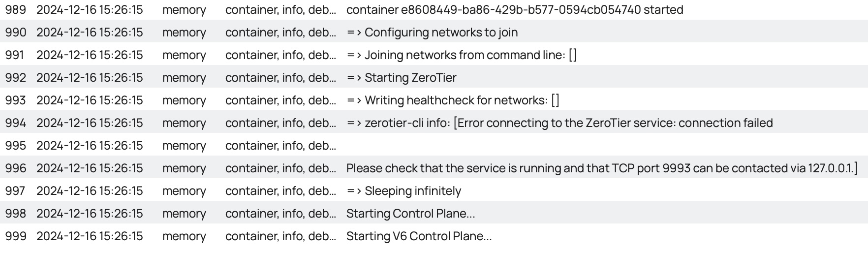The image size is (868, 255).
Task: Click log row number 989
Action: click(15, 10)
